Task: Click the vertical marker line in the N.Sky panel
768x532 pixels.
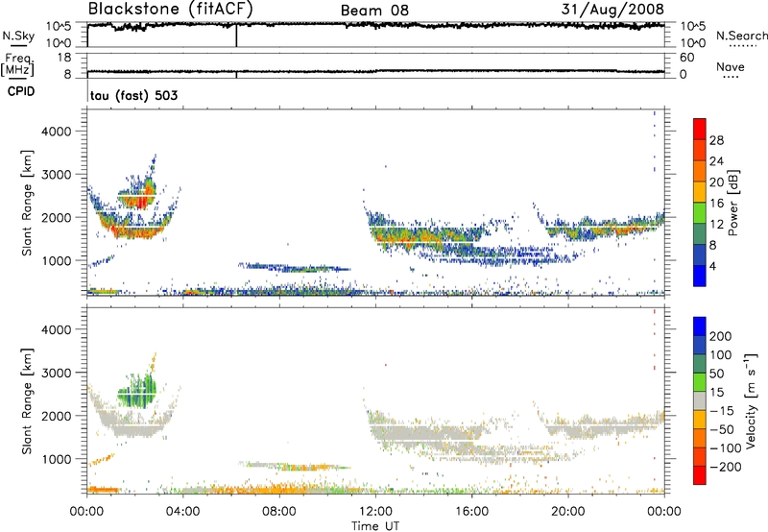Action: click(x=236, y=36)
